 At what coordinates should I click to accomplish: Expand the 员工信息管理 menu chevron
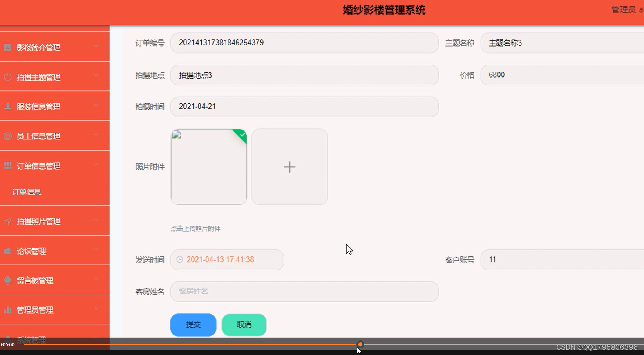tap(96, 135)
